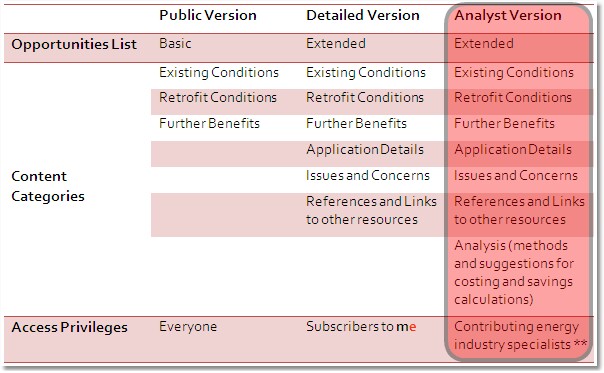Select the Analysis methods and suggestions cell
Screen dimensions: 604x373
pyautogui.click(x=514, y=272)
